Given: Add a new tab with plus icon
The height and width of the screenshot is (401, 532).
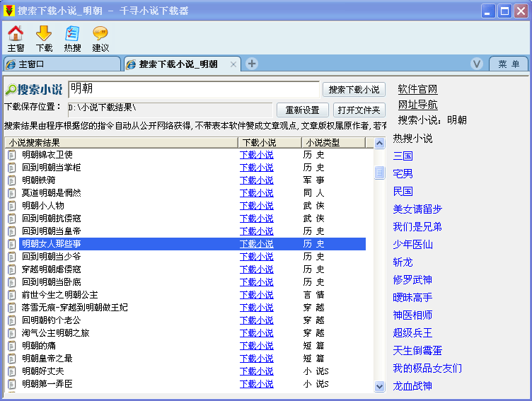Looking at the screenshot, I should [x=252, y=64].
